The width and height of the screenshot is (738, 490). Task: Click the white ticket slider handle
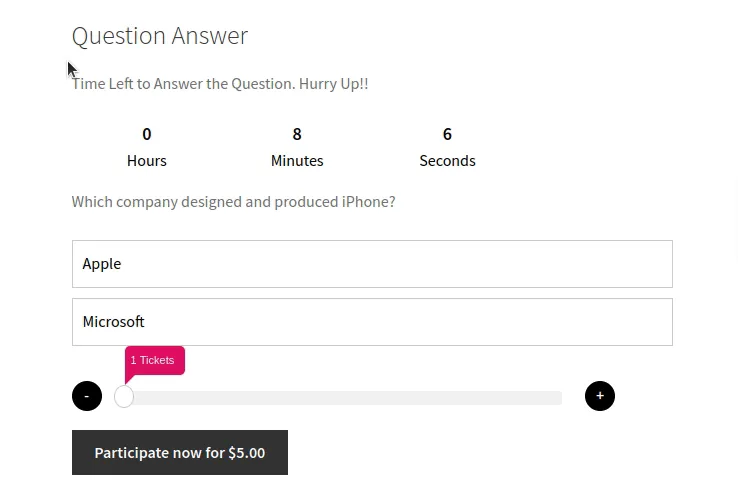pyautogui.click(x=124, y=397)
